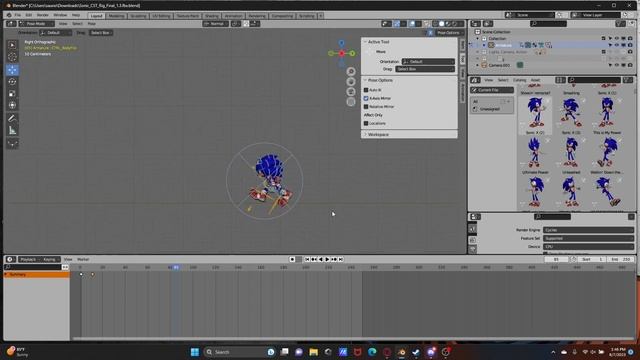Disable the X-Axis Mirror checkbox
The image size is (640, 360).
(x=366, y=98)
